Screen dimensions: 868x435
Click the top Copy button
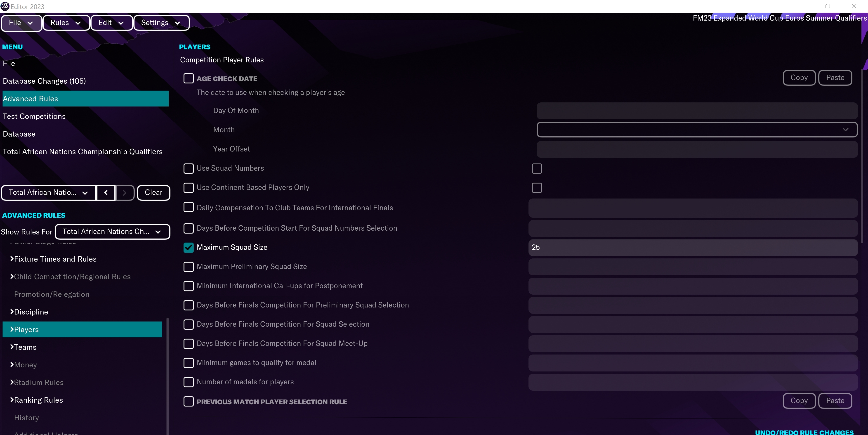(x=799, y=78)
